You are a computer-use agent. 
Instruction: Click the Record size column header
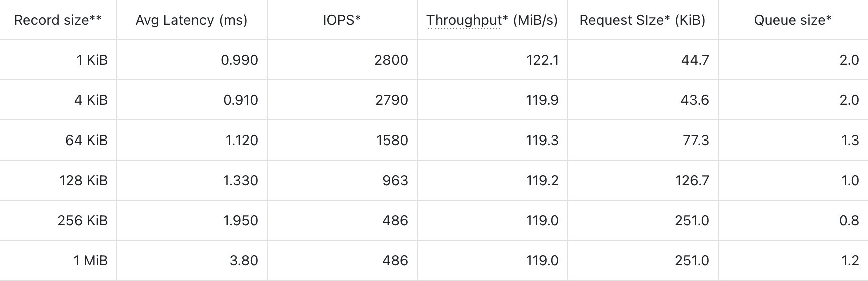click(58, 20)
